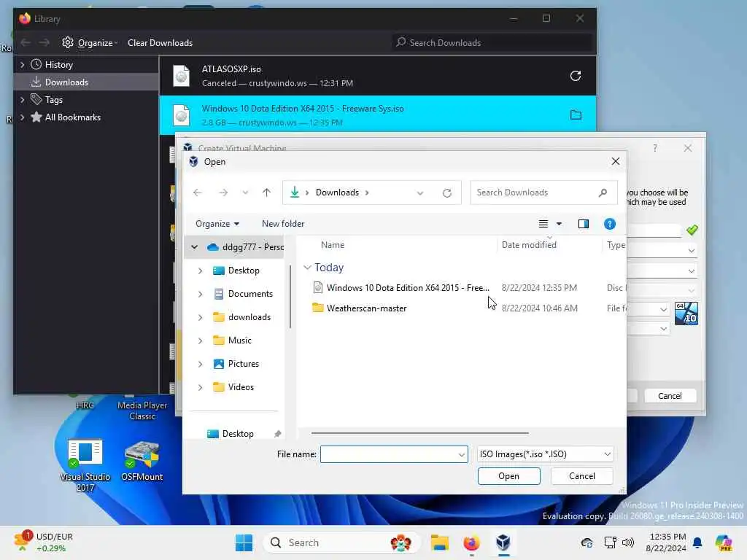Retry the ATLASOSXP.iso download
747x560 pixels.
click(x=575, y=76)
